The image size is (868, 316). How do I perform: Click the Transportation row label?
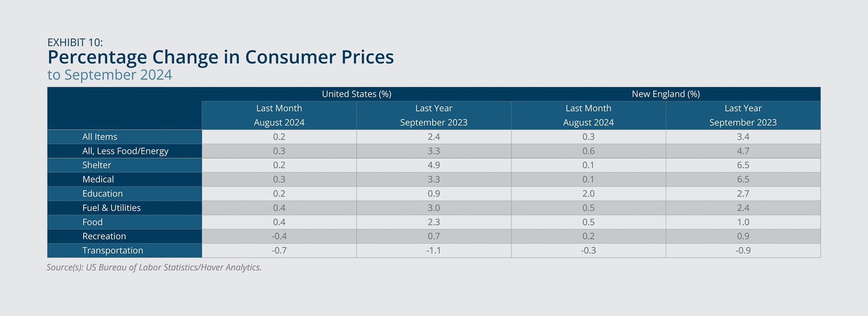(113, 251)
